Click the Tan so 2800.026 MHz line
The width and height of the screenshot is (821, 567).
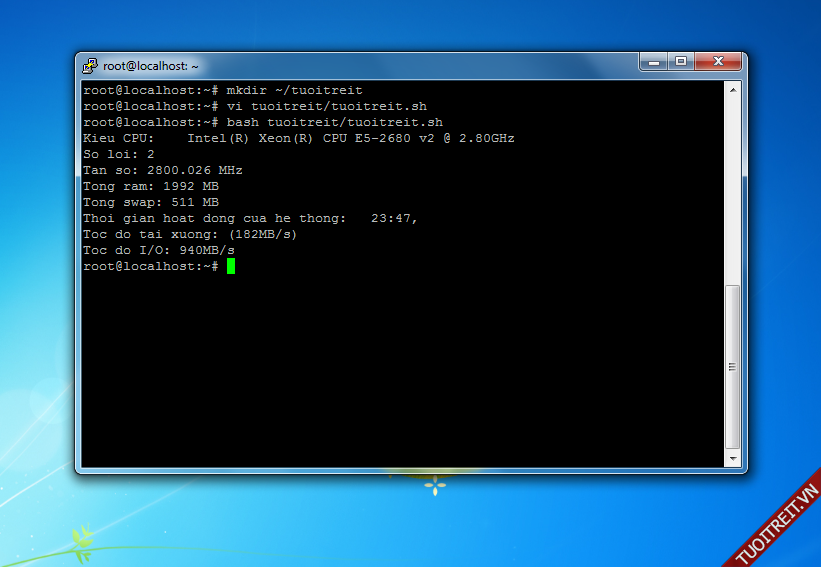[x=162, y=170]
